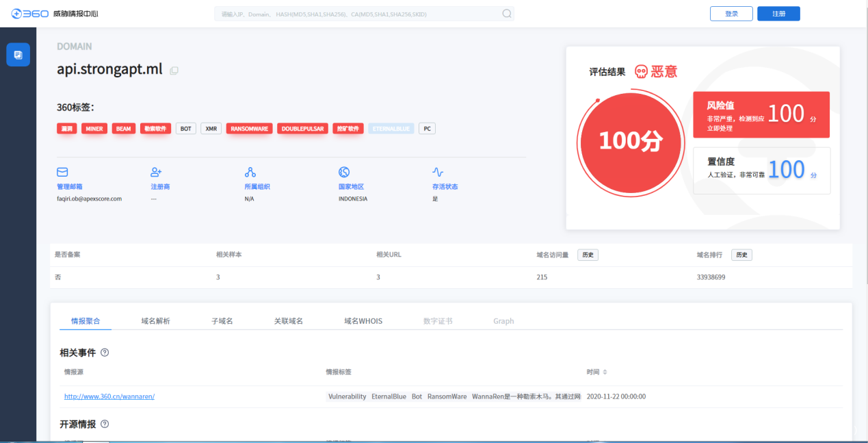Click the 存活状态 pulse icon
Image resolution: width=868 pixels, height=443 pixels.
point(438,172)
